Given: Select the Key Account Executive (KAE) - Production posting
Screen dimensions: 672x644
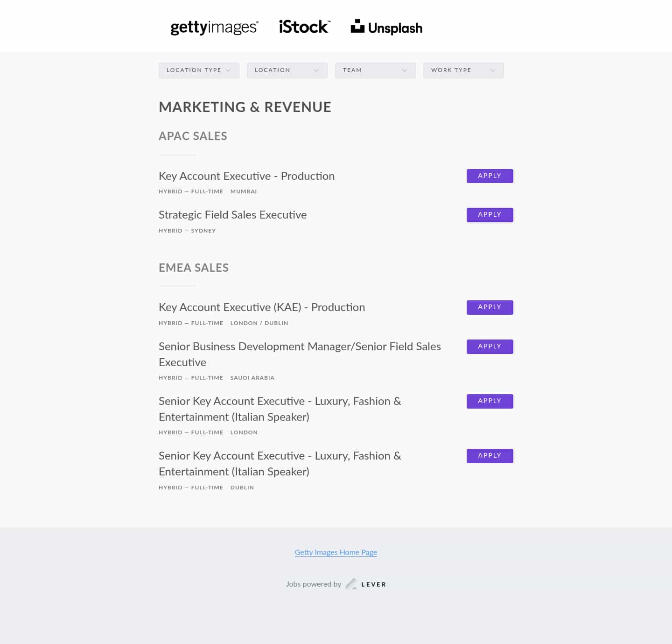Looking at the screenshot, I should [262, 307].
